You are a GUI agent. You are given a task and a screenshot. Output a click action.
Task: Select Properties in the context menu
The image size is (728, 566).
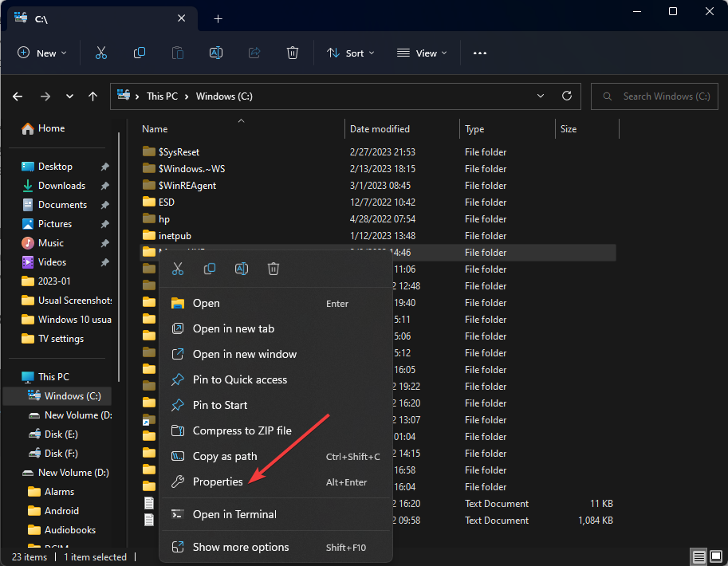tap(218, 481)
